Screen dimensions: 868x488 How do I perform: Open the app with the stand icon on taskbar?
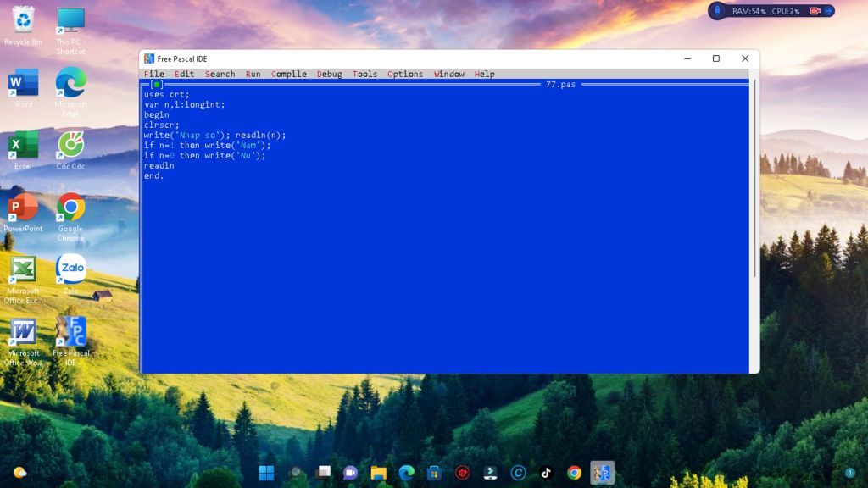click(x=490, y=473)
